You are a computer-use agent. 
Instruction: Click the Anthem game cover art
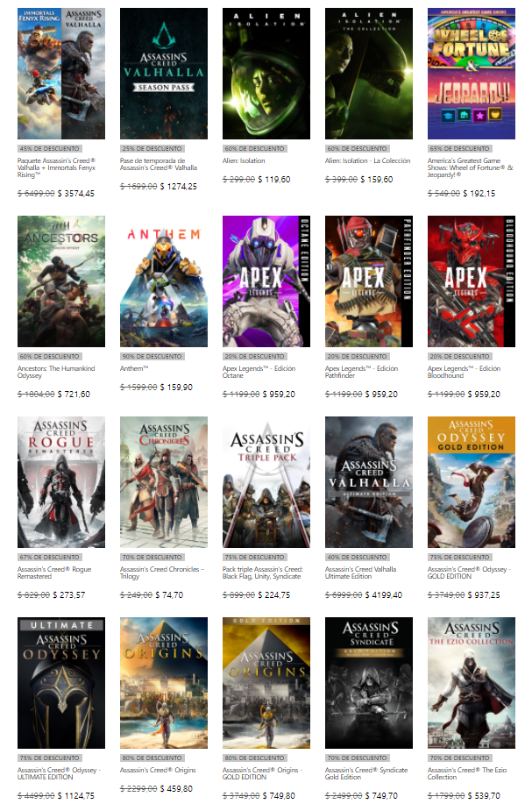point(163,281)
